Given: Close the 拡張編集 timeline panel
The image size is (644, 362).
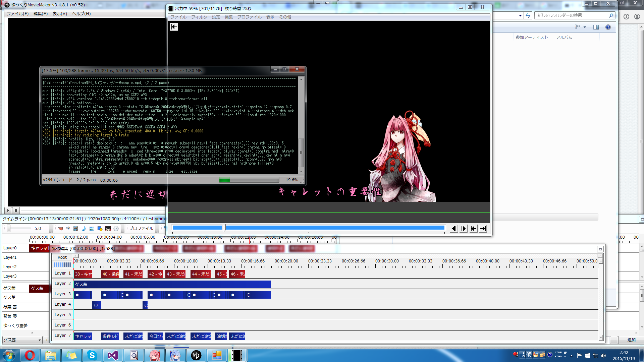Looking at the screenshot, I should 600,249.
